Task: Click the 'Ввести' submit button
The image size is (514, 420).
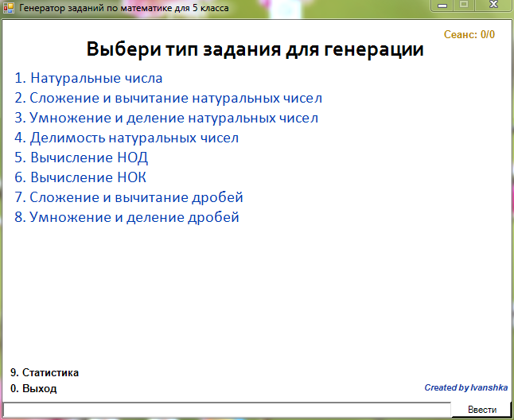Action: point(482,410)
